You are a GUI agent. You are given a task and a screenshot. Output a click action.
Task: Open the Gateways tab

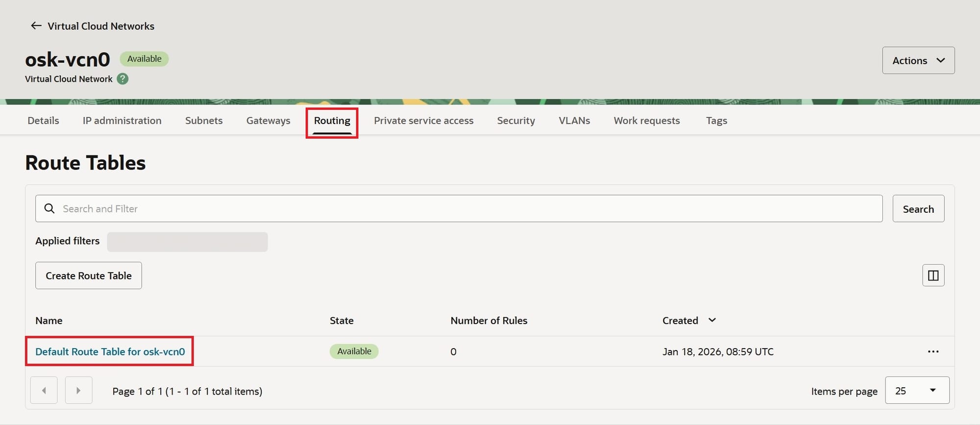pyautogui.click(x=268, y=121)
